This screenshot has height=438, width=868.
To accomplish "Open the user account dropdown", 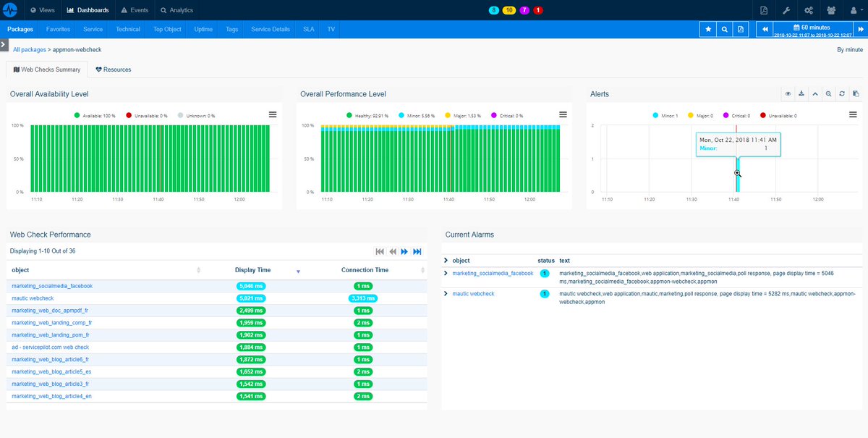I will pyautogui.click(x=856, y=9).
